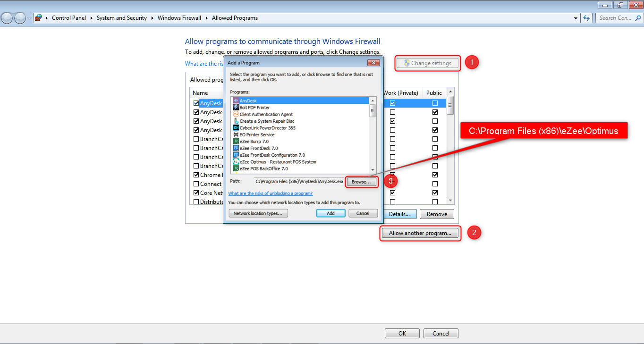
Task: Click the Allowed programs list scrollbar thumb
Action: (x=450, y=105)
